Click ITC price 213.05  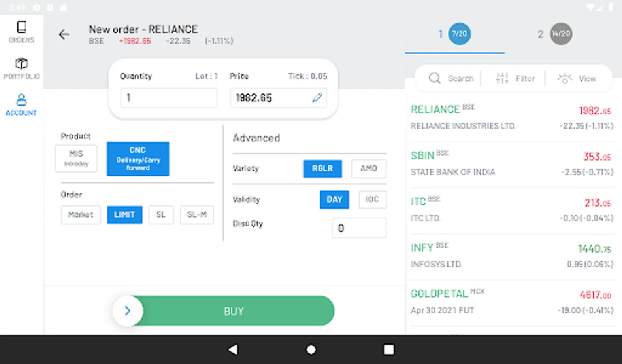pyautogui.click(x=598, y=203)
